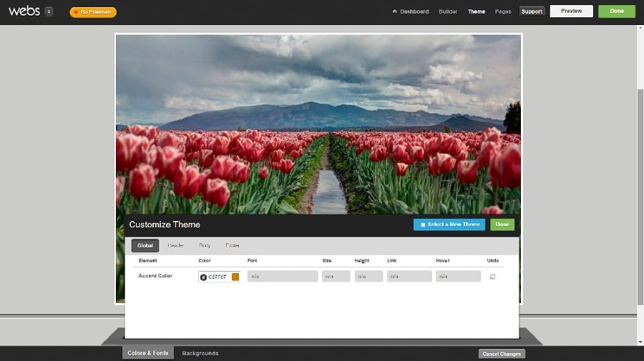Select the Global tab
This screenshot has width=644, height=361.
[145, 245]
